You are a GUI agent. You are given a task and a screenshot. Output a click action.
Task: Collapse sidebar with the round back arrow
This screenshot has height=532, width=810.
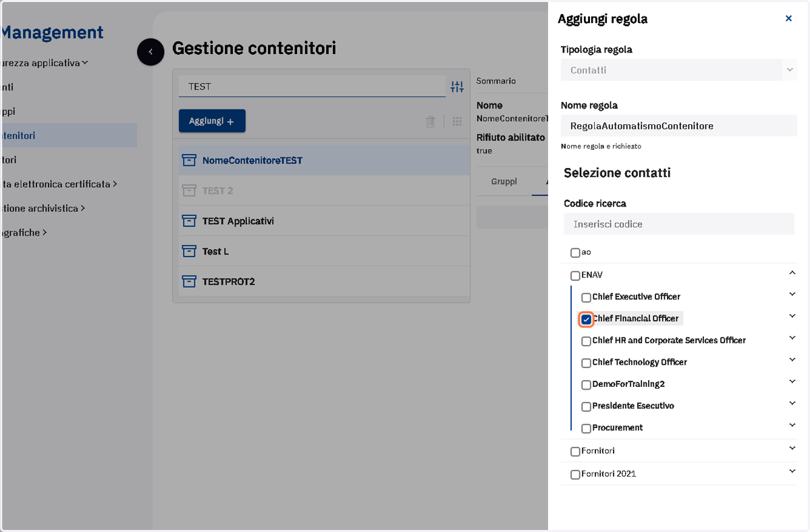(151, 51)
